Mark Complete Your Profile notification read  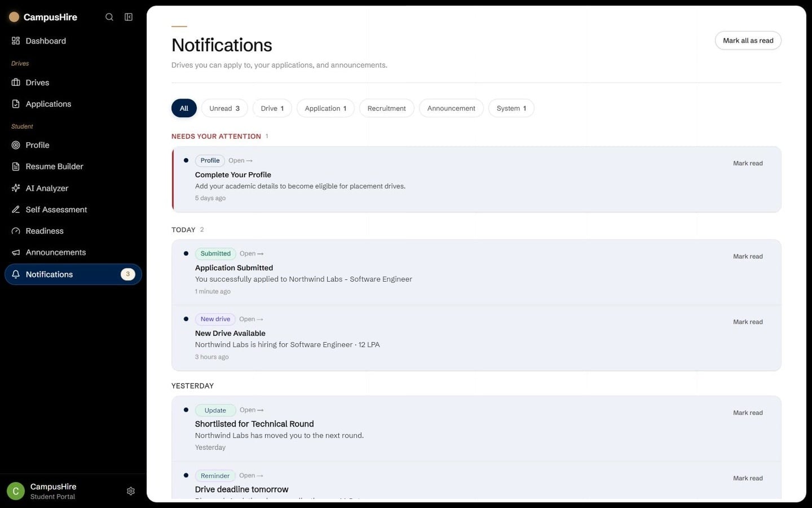(748, 163)
